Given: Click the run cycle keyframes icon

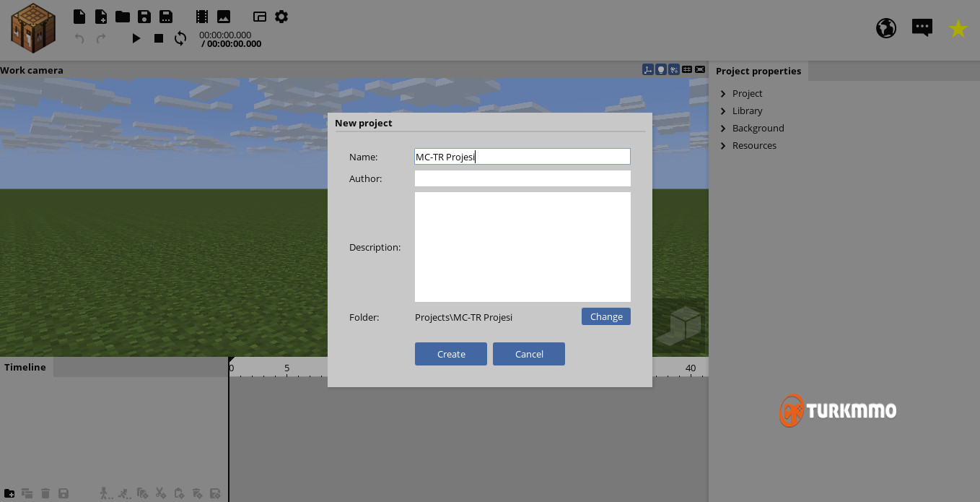Looking at the screenshot, I should tap(124, 493).
